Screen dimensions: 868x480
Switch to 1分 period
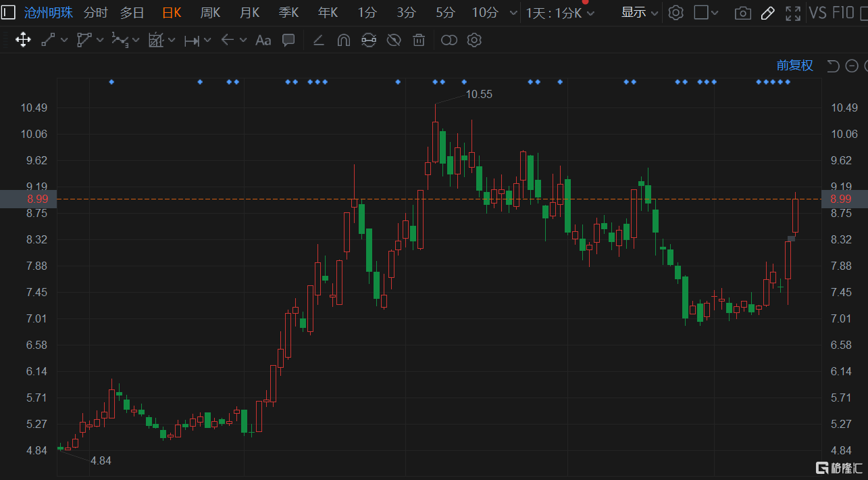[x=367, y=12]
